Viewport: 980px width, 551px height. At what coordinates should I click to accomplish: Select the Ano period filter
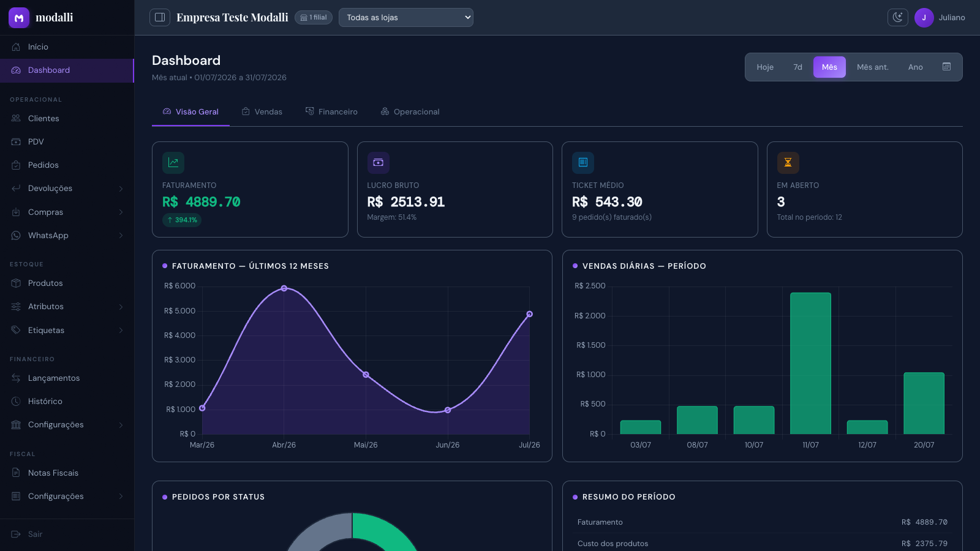(915, 67)
